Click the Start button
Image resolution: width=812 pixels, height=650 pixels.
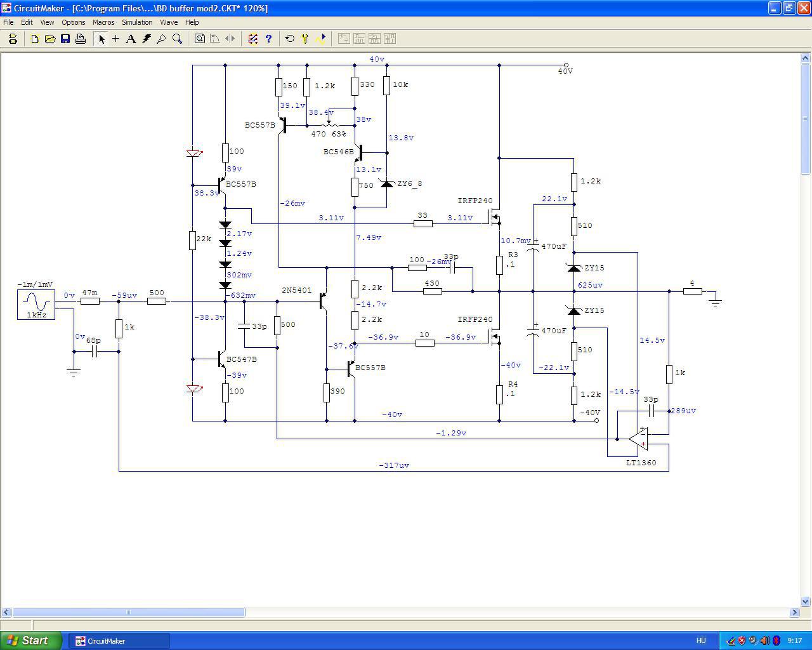(x=31, y=640)
